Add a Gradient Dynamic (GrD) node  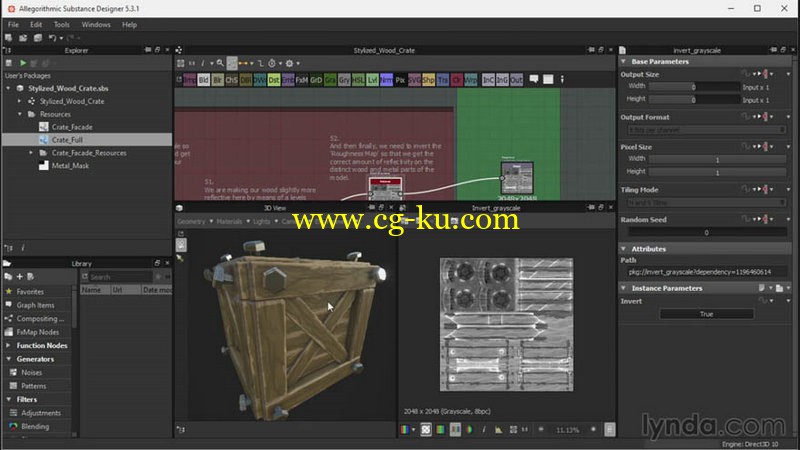point(316,80)
